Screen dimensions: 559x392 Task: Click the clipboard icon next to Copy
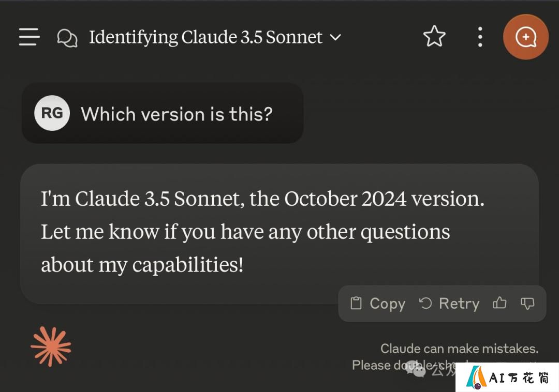(356, 304)
